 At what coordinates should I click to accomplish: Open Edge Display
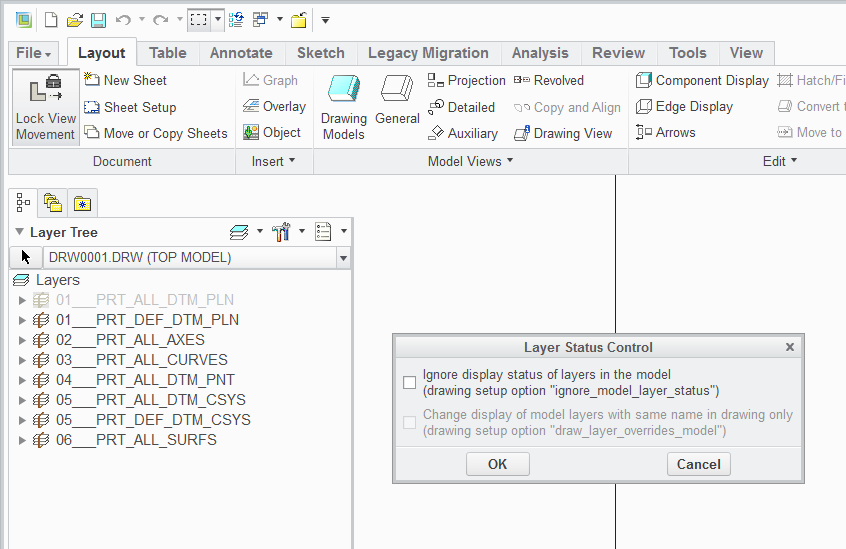point(684,106)
